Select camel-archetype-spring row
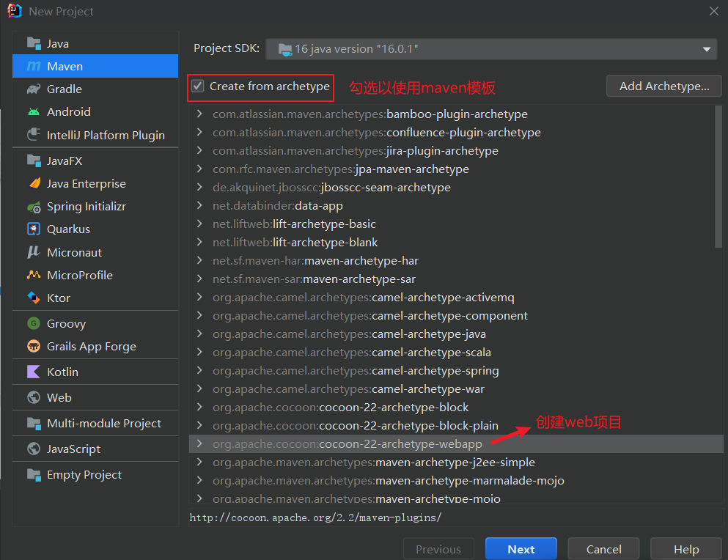This screenshot has width=728, height=560. [x=456, y=371]
